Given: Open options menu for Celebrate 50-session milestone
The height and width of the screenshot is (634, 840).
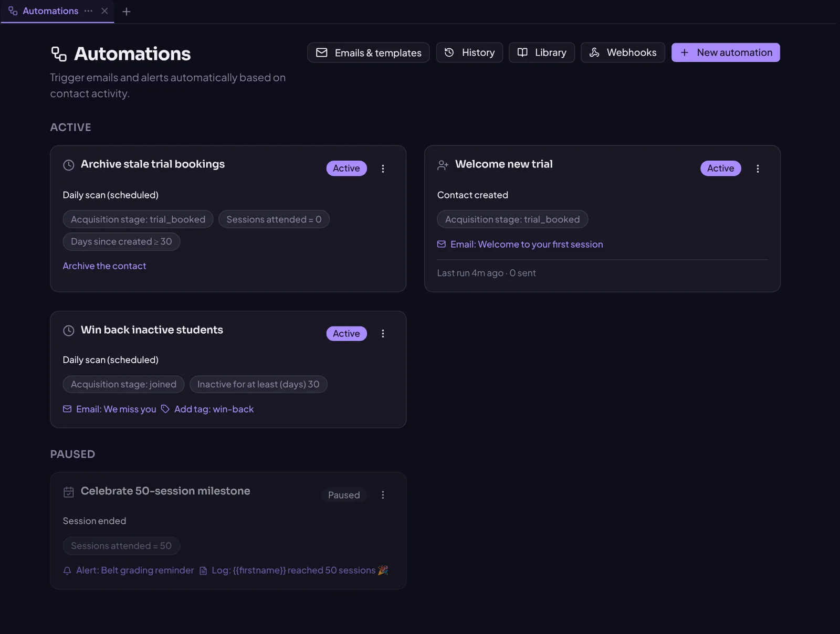Looking at the screenshot, I should click(x=383, y=495).
